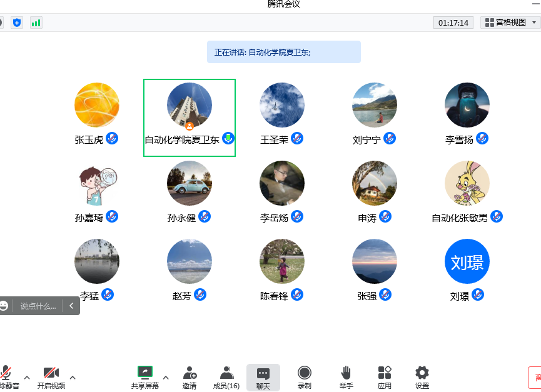This screenshot has height=392, width=541.
Task: Unmute the microphone in bottom toolbar
Action: tap(6, 376)
